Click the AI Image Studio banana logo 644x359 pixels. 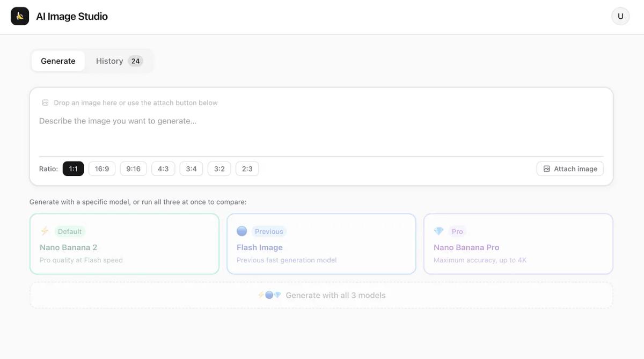(x=19, y=16)
